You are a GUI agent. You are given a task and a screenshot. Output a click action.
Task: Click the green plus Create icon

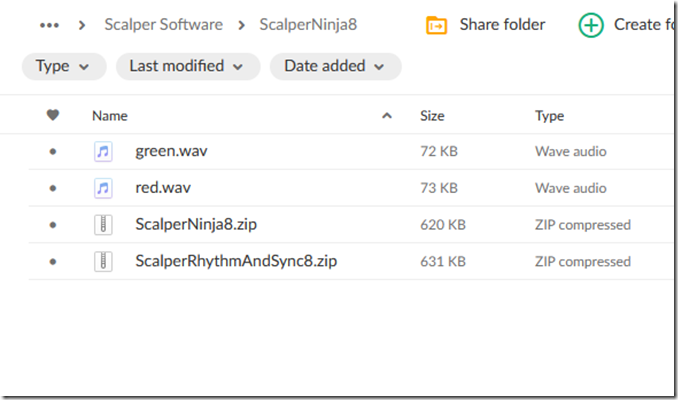click(x=591, y=25)
